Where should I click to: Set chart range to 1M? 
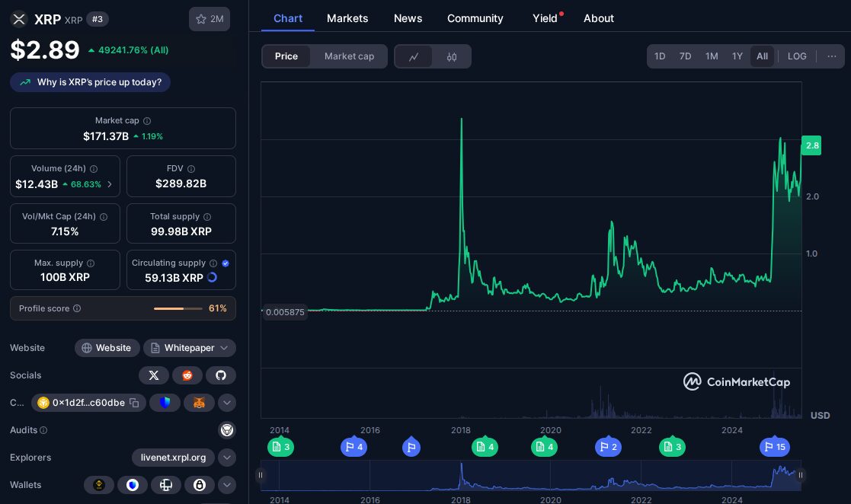tap(712, 56)
